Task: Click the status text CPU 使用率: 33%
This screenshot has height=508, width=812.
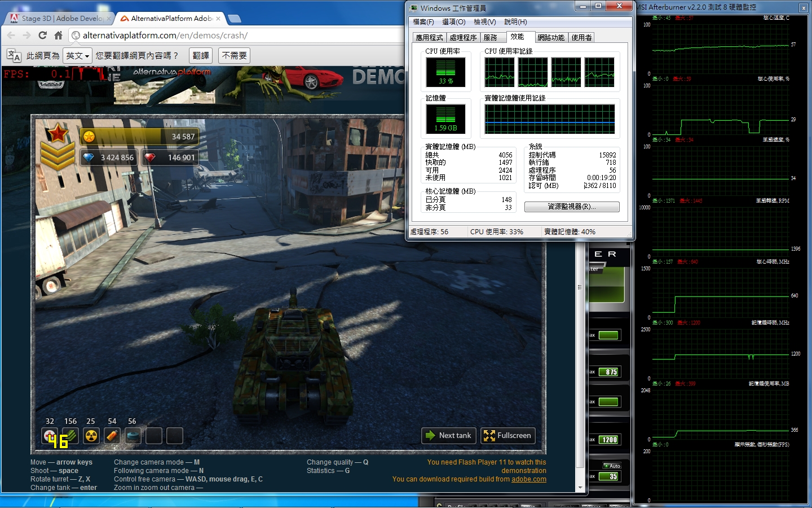Action: pyautogui.click(x=497, y=232)
